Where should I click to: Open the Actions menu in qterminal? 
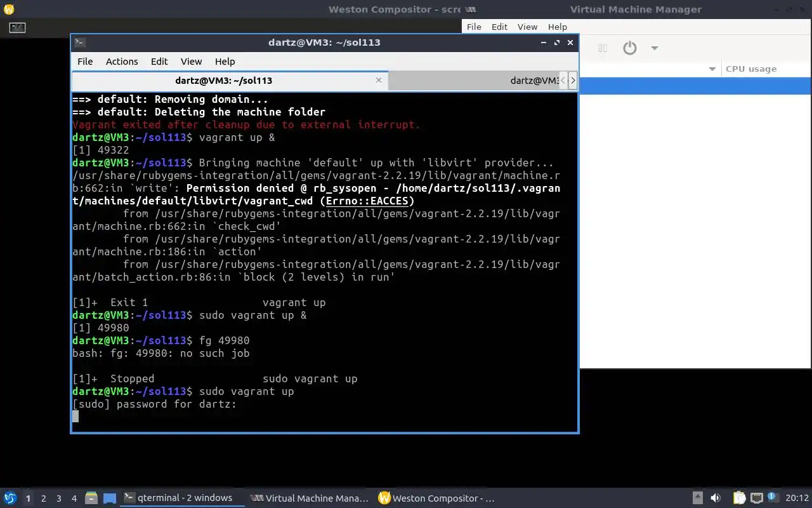(122, 62)
